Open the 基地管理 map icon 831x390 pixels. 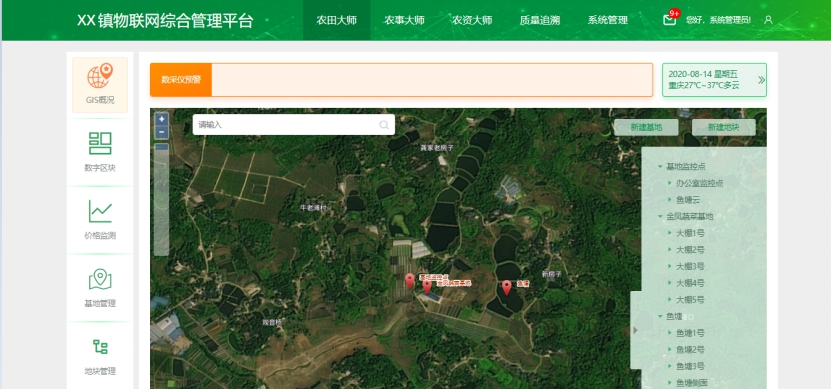tap(100, 279)
